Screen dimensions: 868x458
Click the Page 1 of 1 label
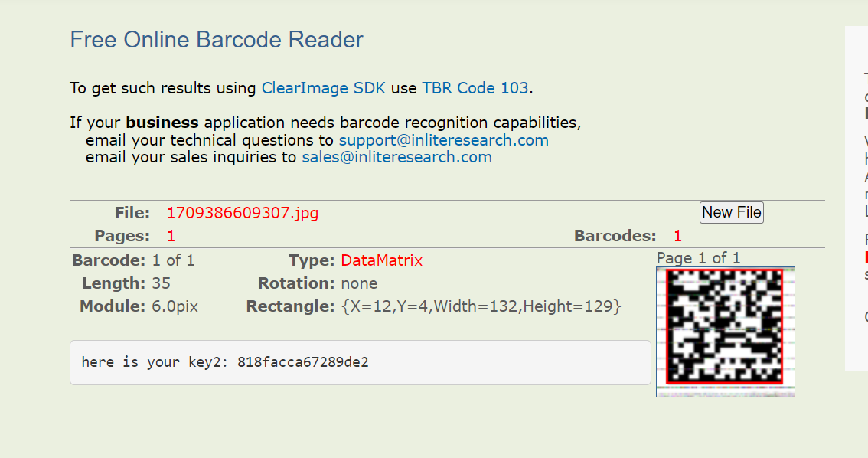click(x=698, y=258)
